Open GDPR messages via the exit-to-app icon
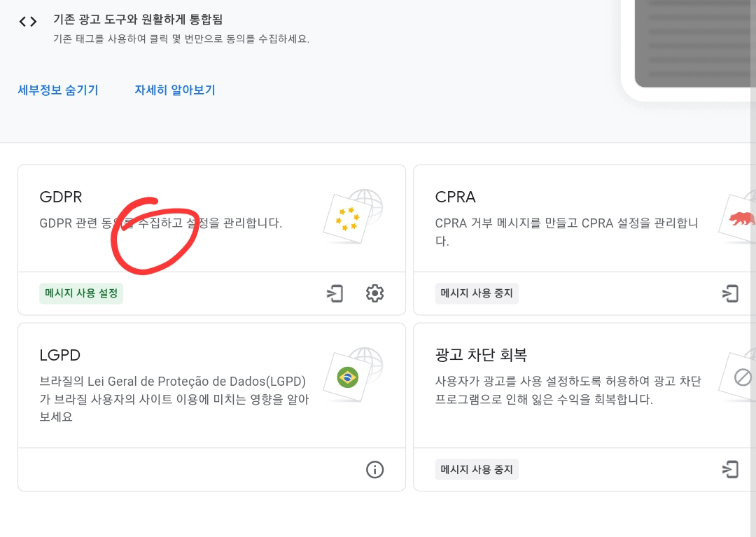The height and width of the screenshot is (537, 756). click(x=335, y=293)
